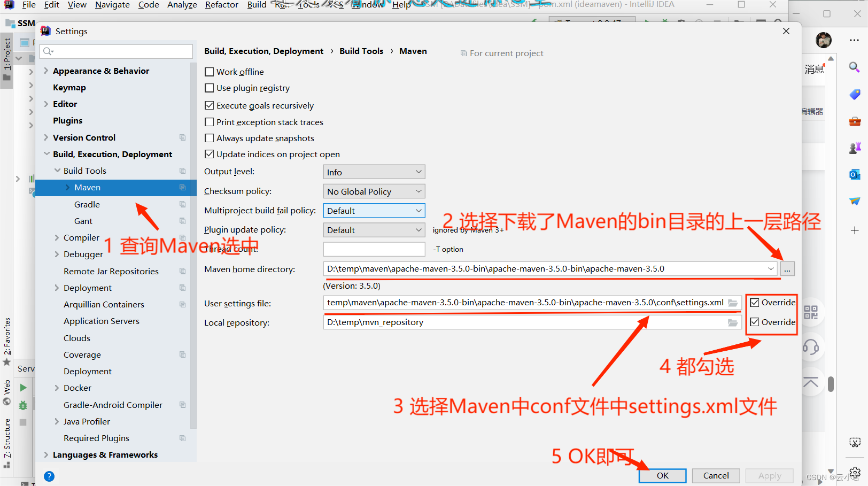Screen dimensions: 868x486
Task: Click the paper plane icon in right sidebar
Action: click(855, 201)
